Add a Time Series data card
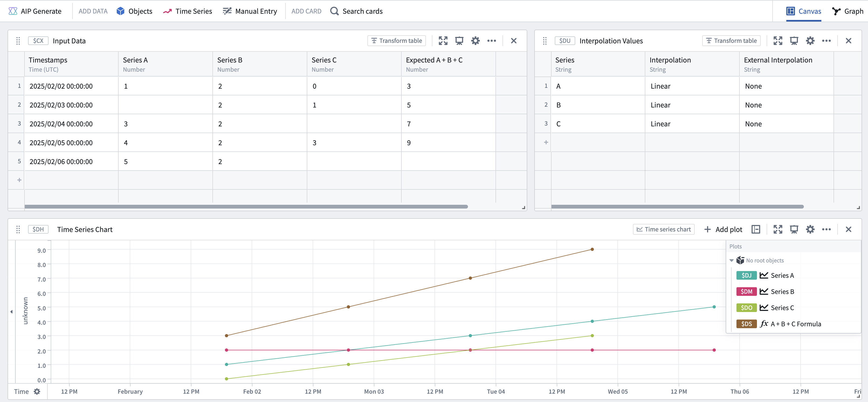Screen dimensions: 868x402 click(188, 11)
